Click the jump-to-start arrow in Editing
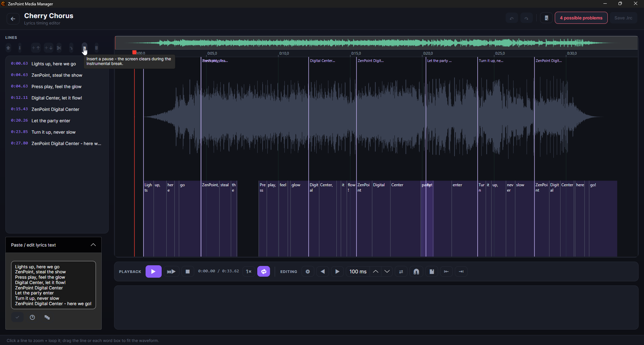 tap(446, 272)
